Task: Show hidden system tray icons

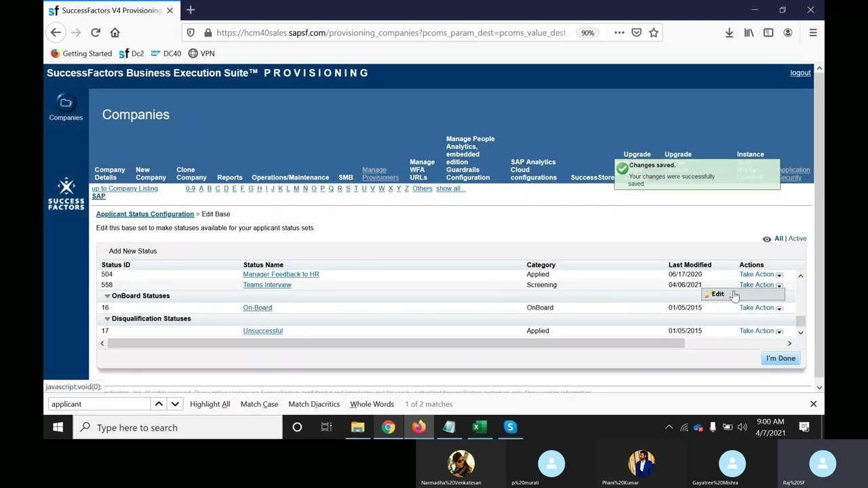Action: (669, 427)
